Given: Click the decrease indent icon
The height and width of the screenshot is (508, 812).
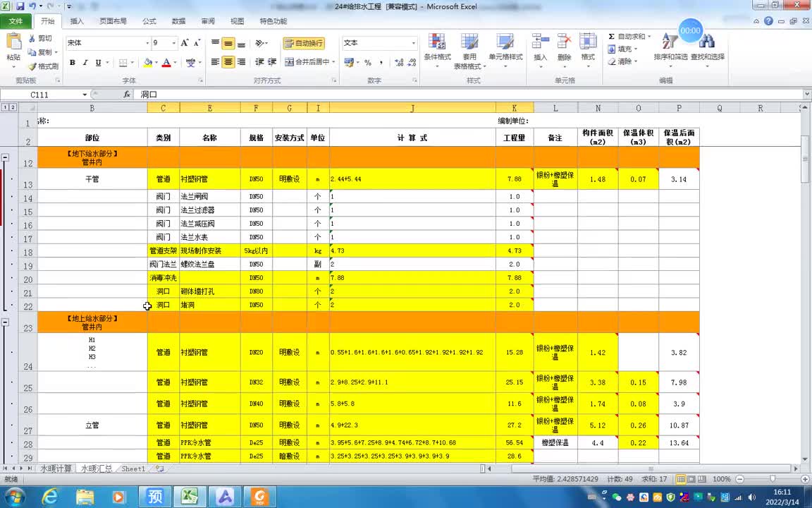Looking at the screenshot, I should click(x=259, y=62).
